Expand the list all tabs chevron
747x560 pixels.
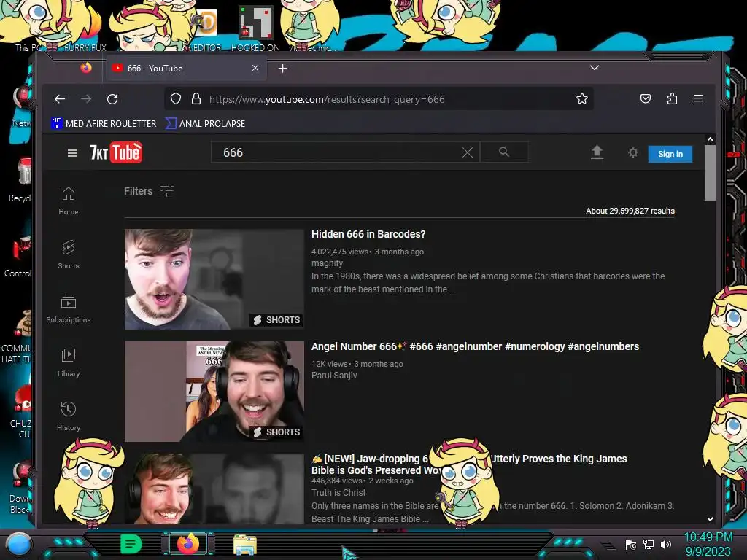(x=594, y=68)
